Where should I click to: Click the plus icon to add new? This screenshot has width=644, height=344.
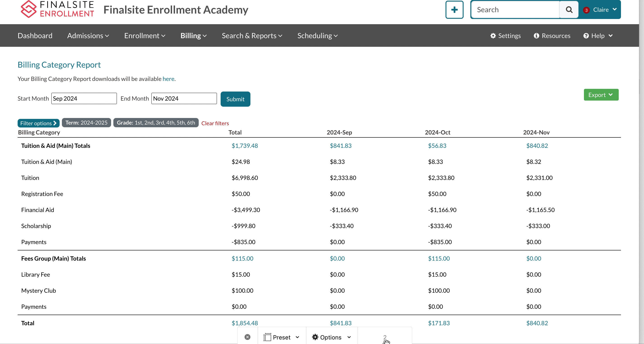pyautogui.click(x=455, y=9)
